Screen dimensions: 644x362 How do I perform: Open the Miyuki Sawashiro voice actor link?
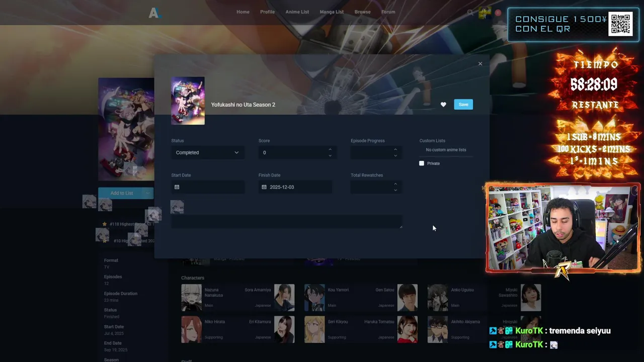point(508,293)
